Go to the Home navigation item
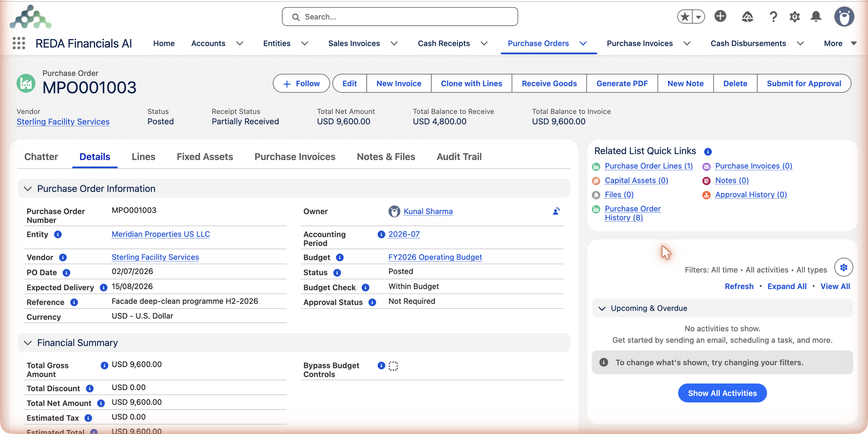 click(x=164, y=43)
